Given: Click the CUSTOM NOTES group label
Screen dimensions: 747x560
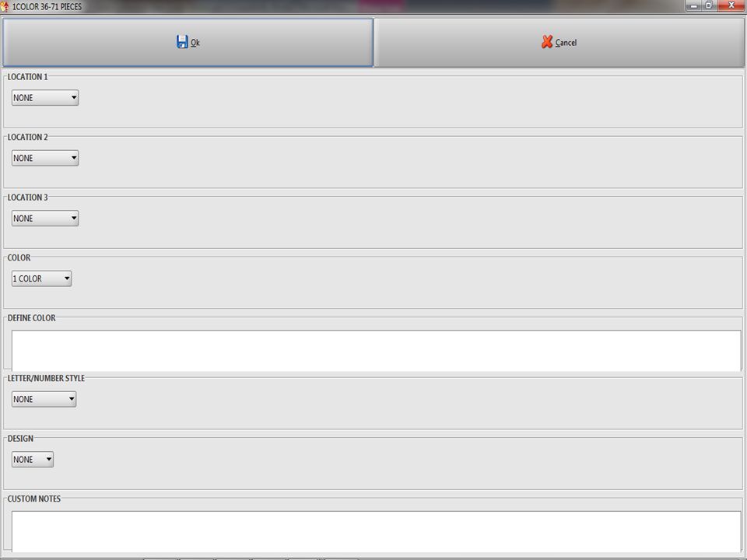Looking at the screenshot, I should point(33,499).
